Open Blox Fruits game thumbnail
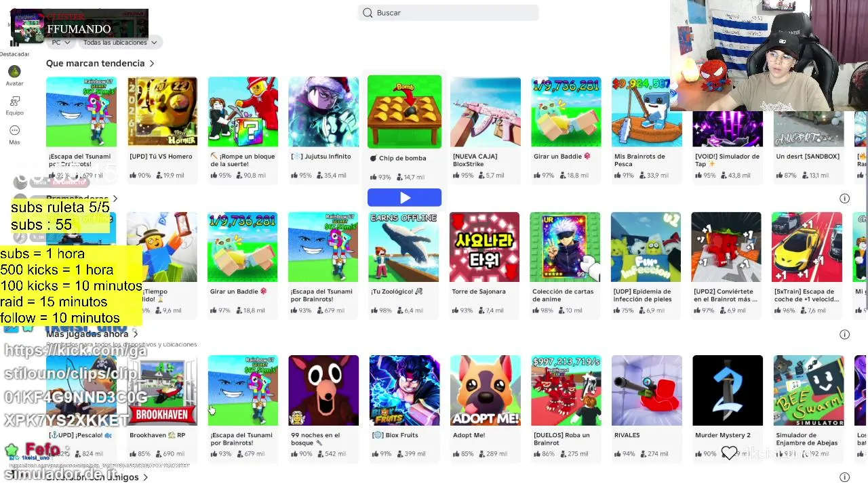The height and width of the screenshot is (488, 868). point(404,390)
